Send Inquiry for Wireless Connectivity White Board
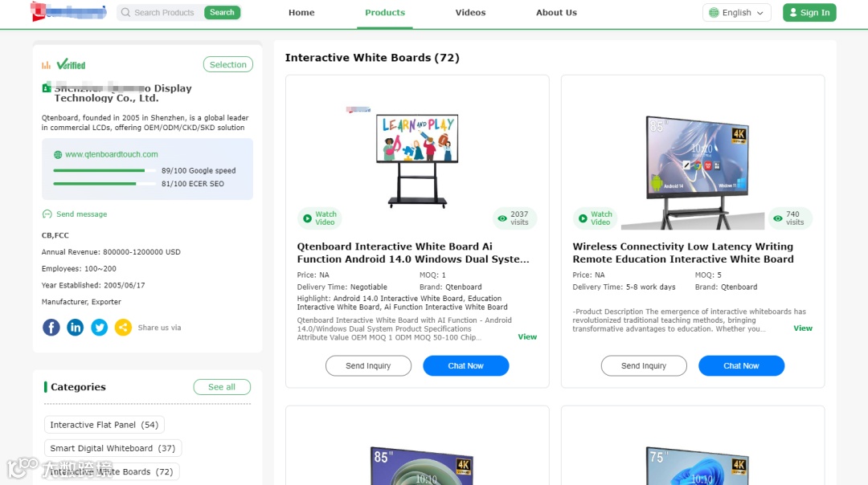Image resolution: width=868 pixels, height=485 pixels. pos(644,365)
